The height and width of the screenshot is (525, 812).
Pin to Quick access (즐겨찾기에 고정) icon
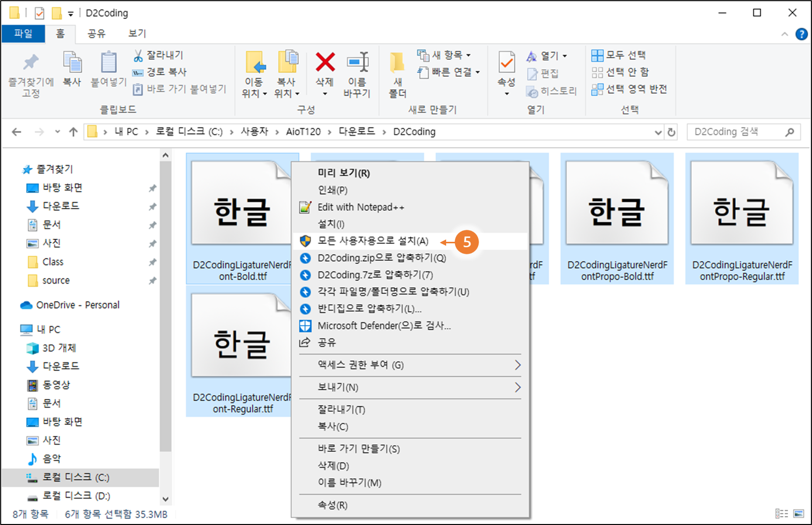(x=31, y=62)
